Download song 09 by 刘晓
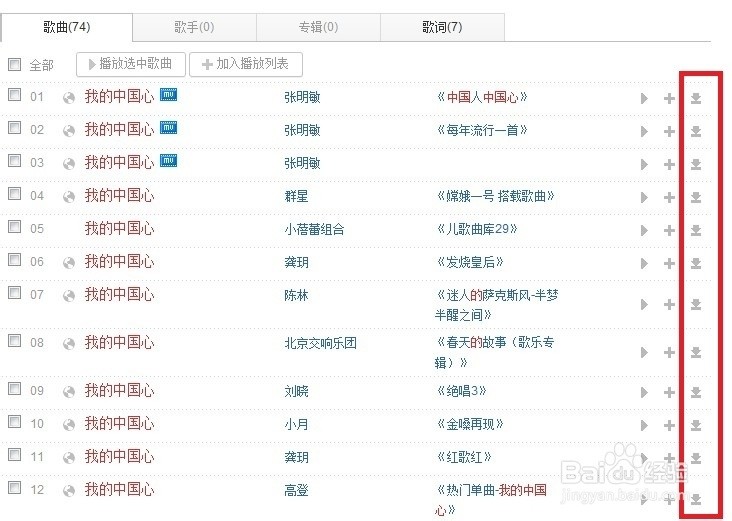Image resolution: width=732 pixels, height=521 pixels. point(696,392)
